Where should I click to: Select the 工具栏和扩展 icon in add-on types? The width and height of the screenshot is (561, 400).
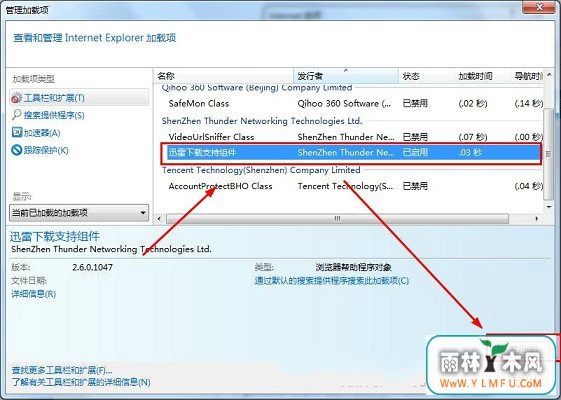[x=17, y=98]
